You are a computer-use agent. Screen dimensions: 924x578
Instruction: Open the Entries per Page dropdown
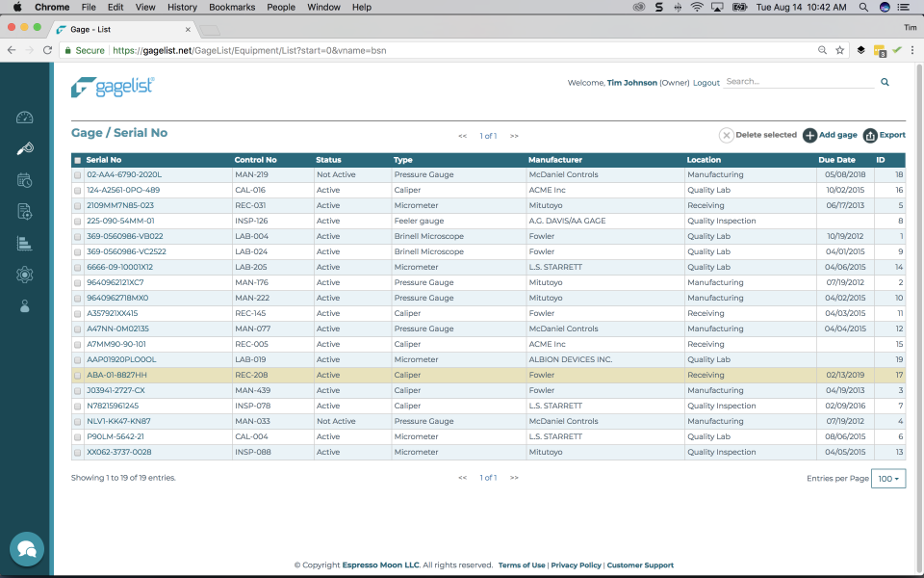pos(887,478)
